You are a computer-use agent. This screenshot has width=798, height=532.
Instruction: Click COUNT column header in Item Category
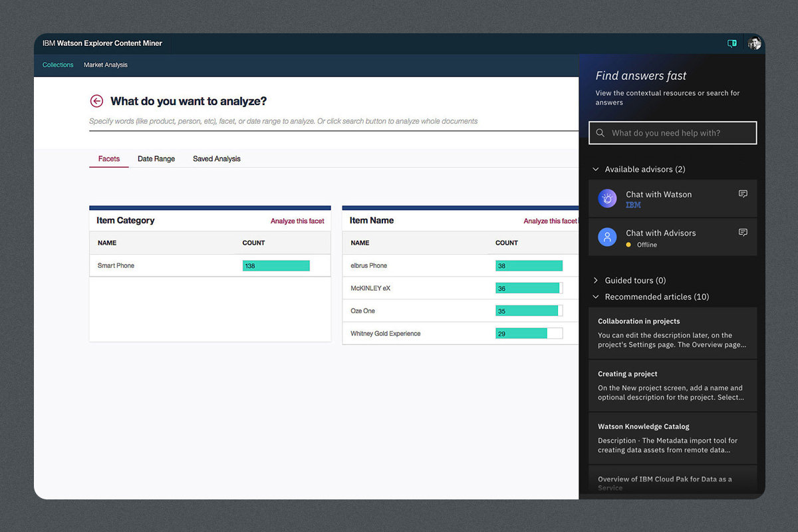(x=253, y=243)
